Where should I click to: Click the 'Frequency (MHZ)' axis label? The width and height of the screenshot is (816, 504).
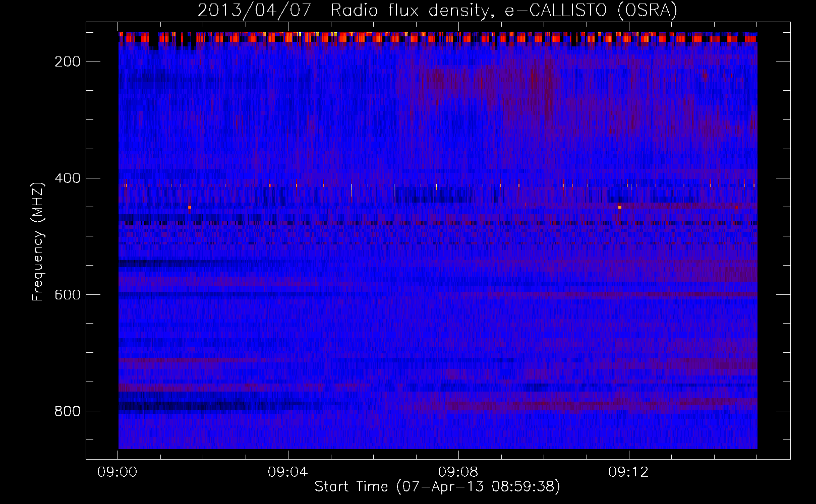click(38, 241)
